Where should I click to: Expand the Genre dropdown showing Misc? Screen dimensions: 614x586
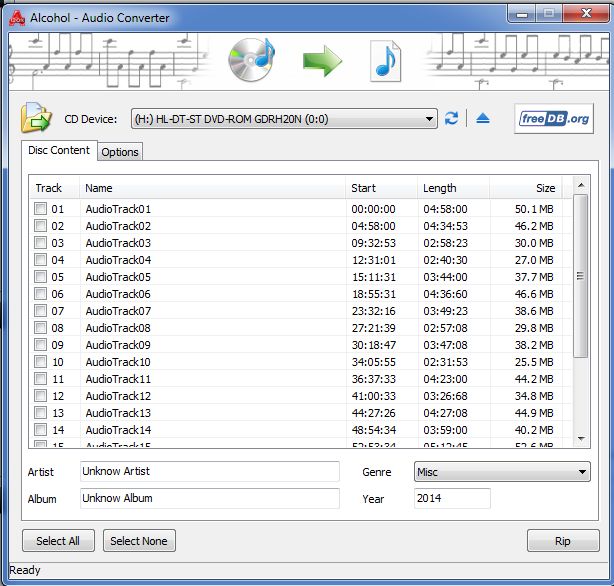click(502, 472)
